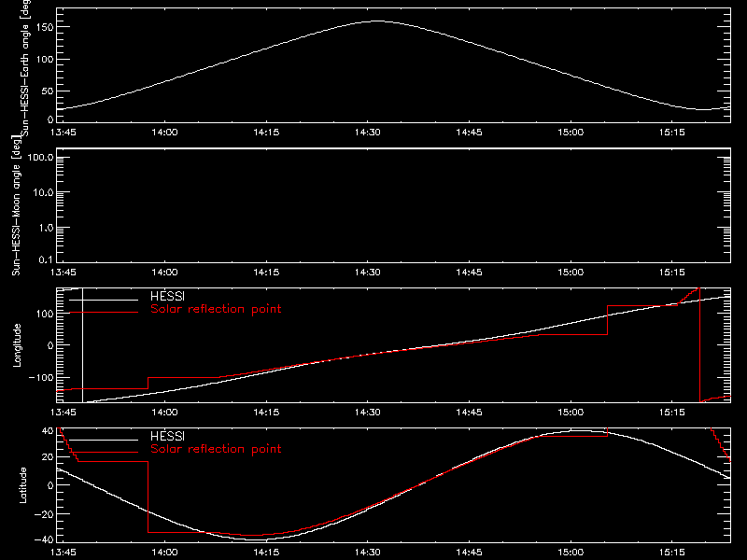This screenshot has width=747, height=560.
Task: Click the 50 tick on Earth angle axis
Action: (x=49, y=91)
